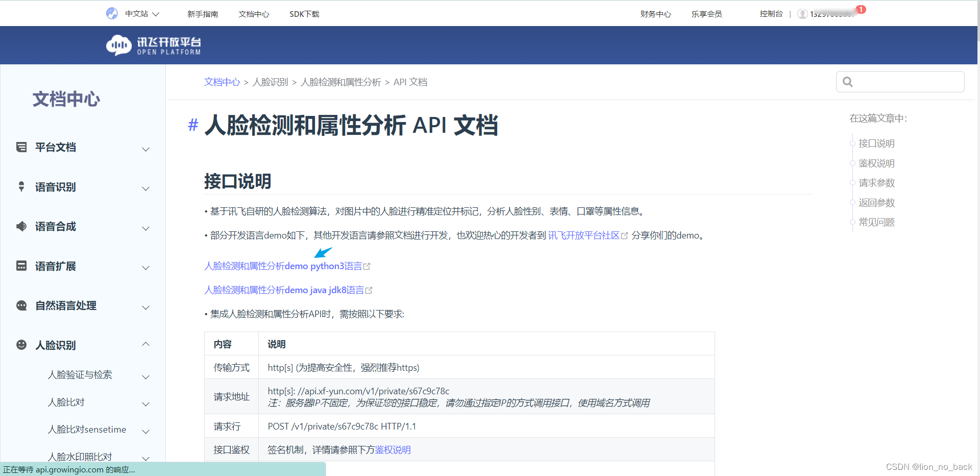Collapse the 人脸识别 section
980x476 pixels.
(x=145, y=344)
